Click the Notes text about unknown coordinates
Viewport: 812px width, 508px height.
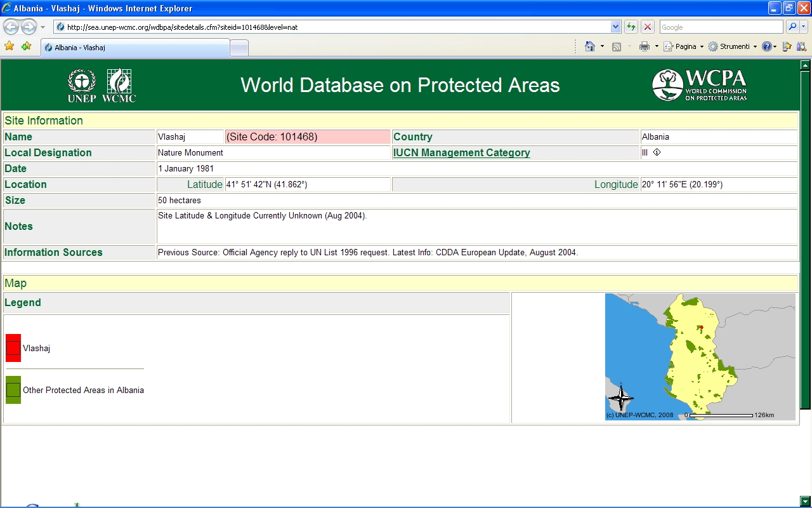[263, 215]
